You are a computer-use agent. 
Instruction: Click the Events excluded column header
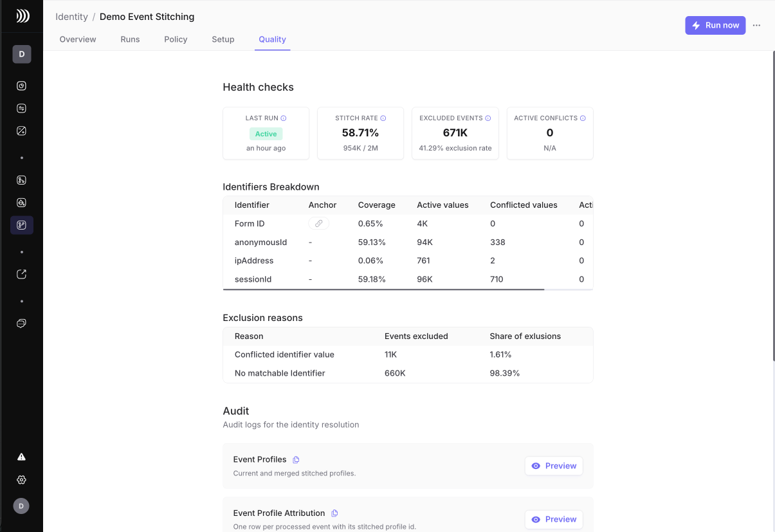[x=416, y=336]
